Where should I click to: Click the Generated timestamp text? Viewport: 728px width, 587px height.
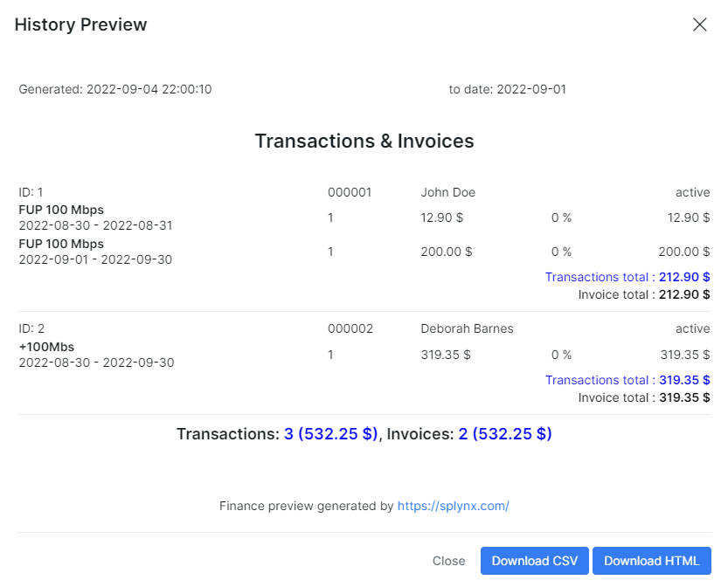[115, 89]
